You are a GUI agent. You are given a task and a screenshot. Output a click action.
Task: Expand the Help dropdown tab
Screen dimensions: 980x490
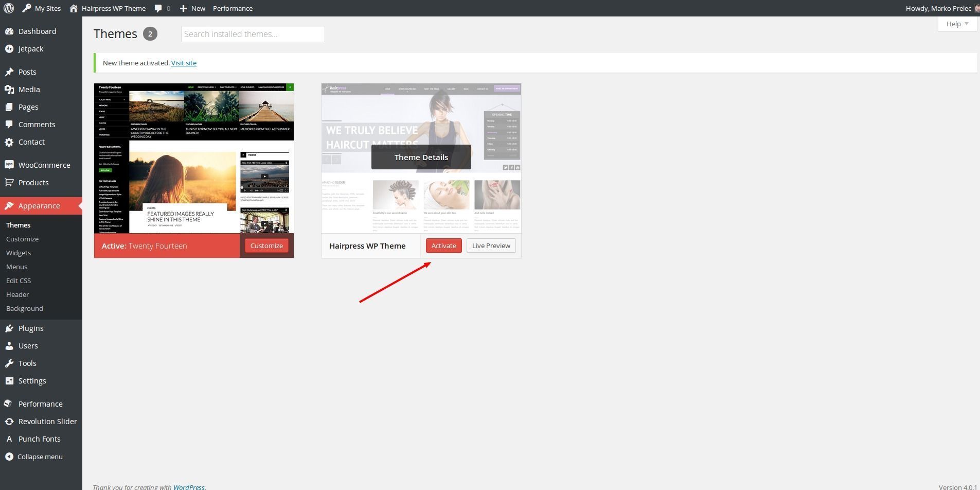957,24
